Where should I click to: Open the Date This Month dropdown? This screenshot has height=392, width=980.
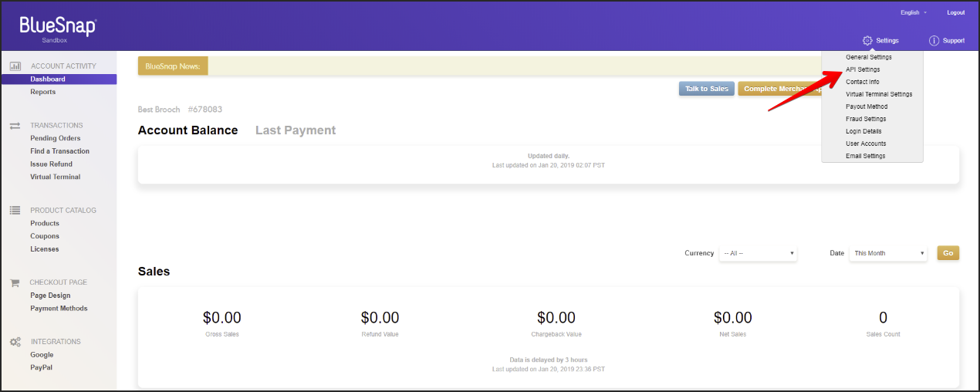point(888,253)
